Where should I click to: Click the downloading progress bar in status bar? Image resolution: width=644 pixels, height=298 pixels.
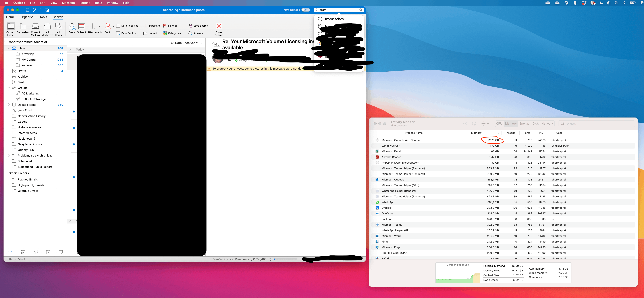pos(285,259)
